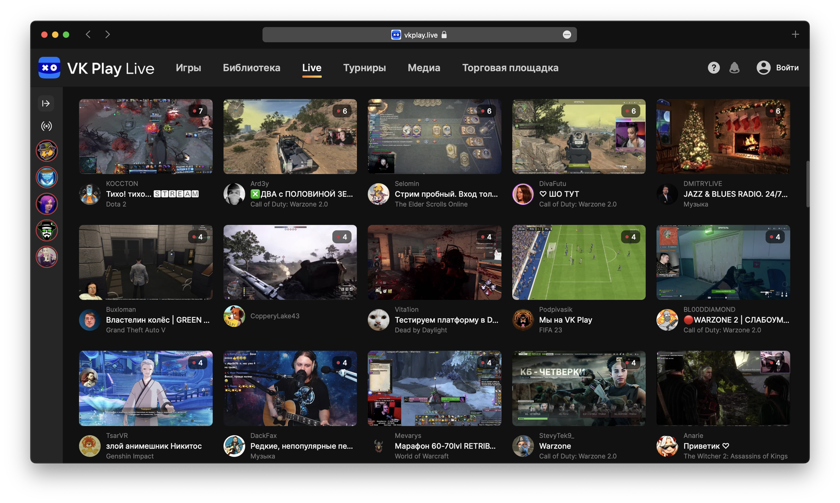Image resolution: width=840 pixels, height=503 pixels.
Task: Open the Игры menu item
Action: pyautogui.click(x=189, y=67)
